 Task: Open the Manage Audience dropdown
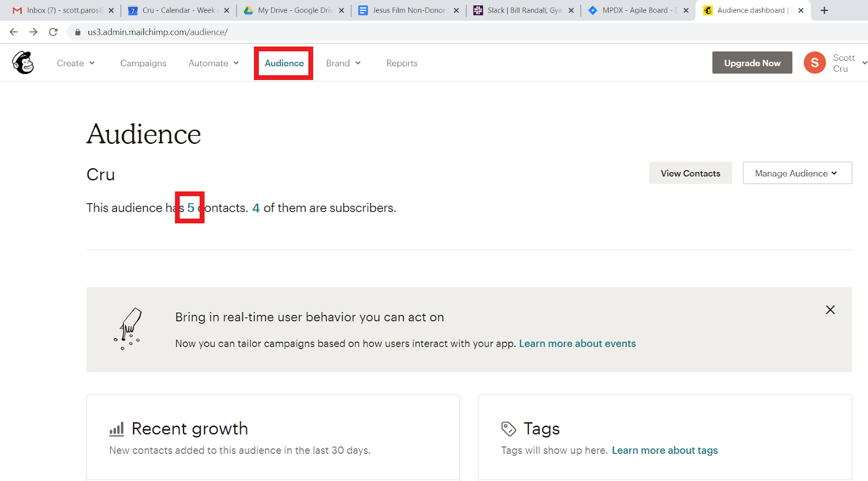[797, 173]
